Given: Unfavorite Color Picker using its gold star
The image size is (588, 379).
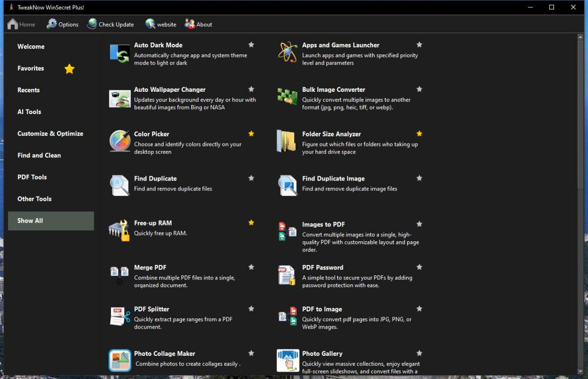Looking at the screenshot, I should (x=251, y=134).
